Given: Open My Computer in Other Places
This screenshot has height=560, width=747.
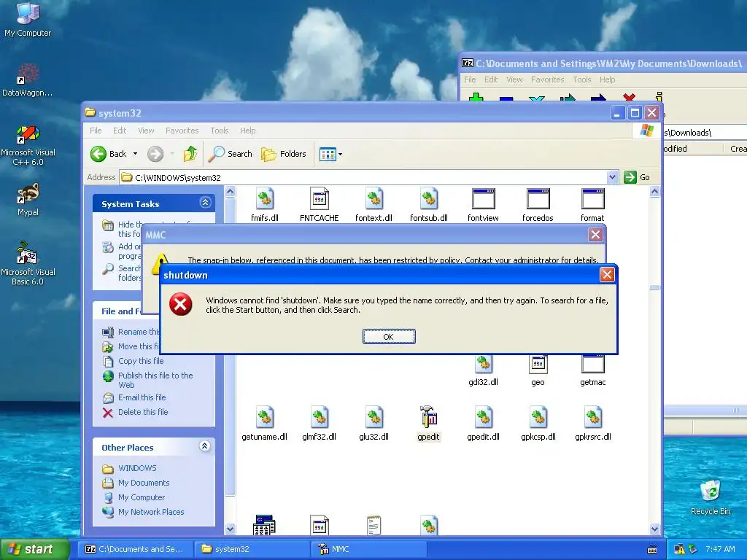Looking at the screenshot, I should click(x=142, y=497).
